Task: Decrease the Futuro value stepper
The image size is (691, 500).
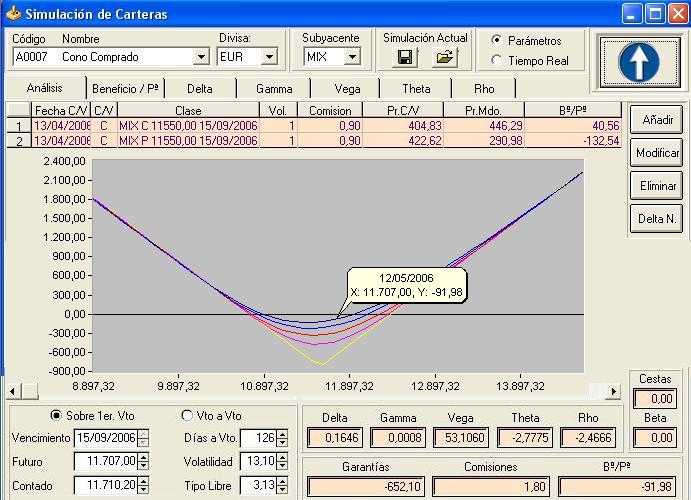Action: click(x=143, y=466)
